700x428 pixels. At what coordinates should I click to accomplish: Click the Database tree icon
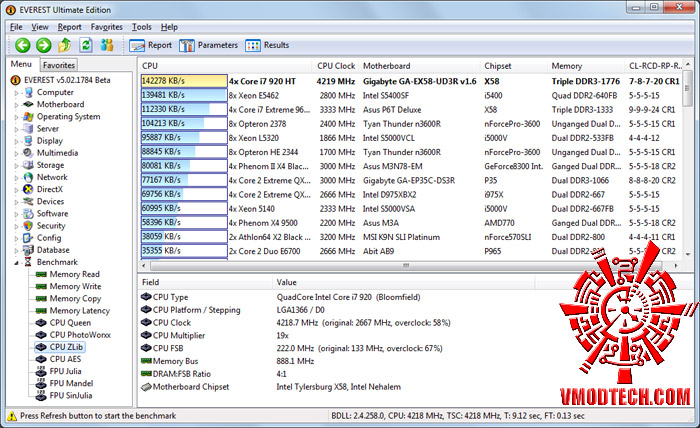pyautogui.click(x=28, y=250)
